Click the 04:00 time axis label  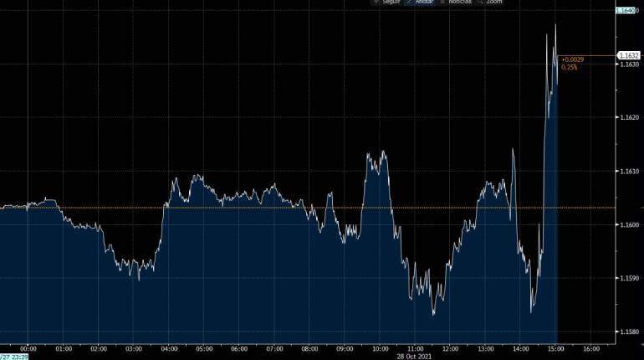(x=169, y=349)
